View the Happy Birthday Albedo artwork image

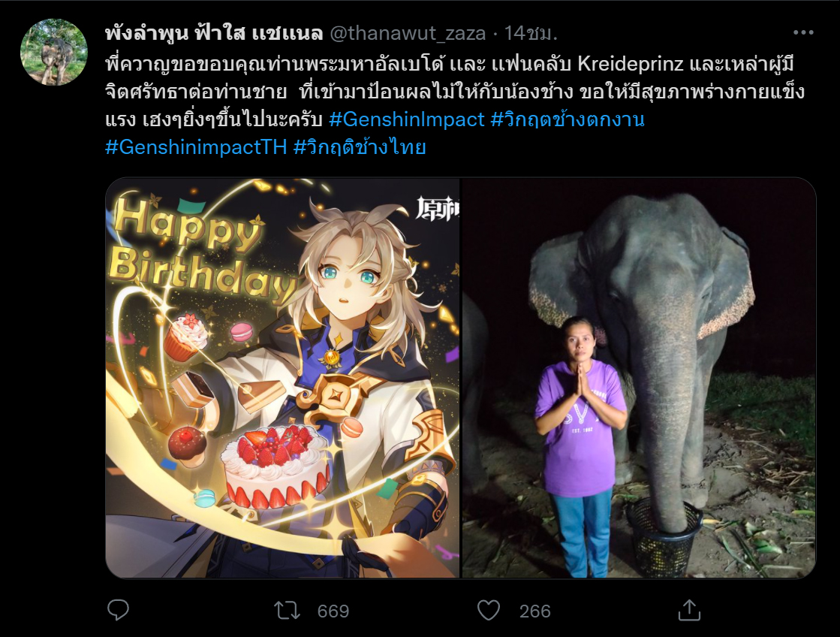pos(282,378)
